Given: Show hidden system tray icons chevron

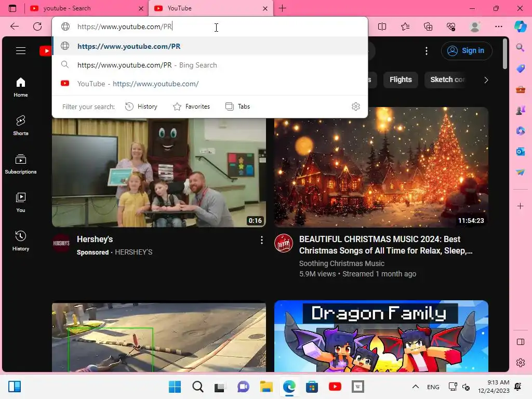Looking at the screenshot, I should pyautogui.click(x=415, y=387).
